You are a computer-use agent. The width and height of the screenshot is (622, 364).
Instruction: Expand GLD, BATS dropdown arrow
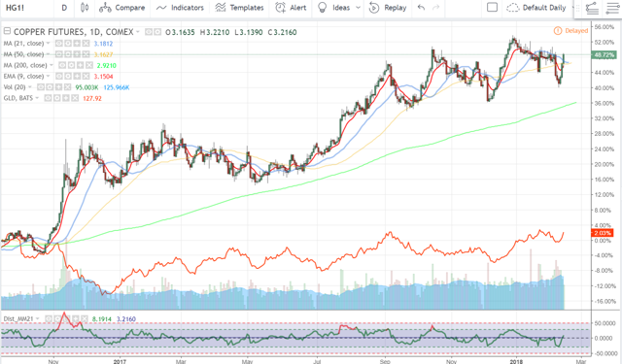37,98
